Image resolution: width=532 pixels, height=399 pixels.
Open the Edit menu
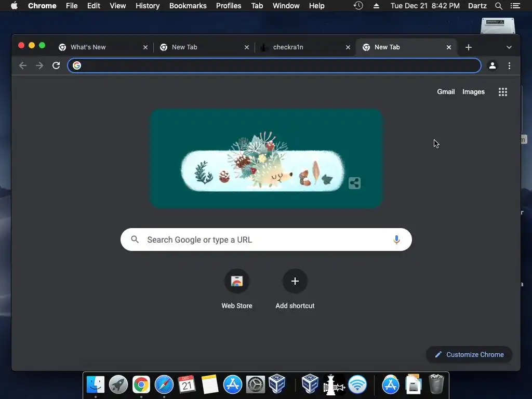94,6
